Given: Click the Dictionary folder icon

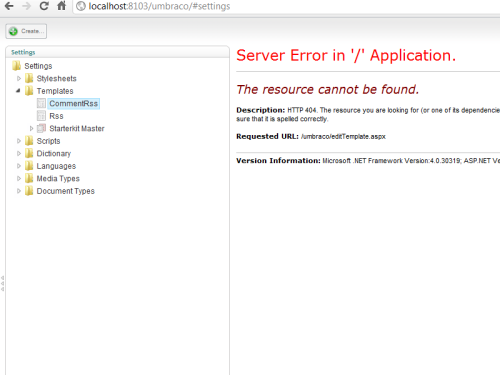Looking at the screenshot, I should (29, 153).
